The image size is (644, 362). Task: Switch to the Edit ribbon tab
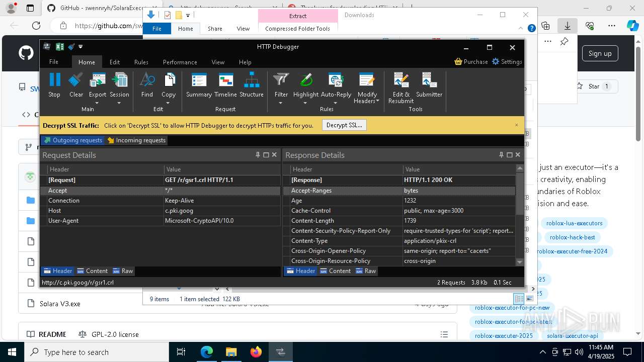tap(115, 62)
